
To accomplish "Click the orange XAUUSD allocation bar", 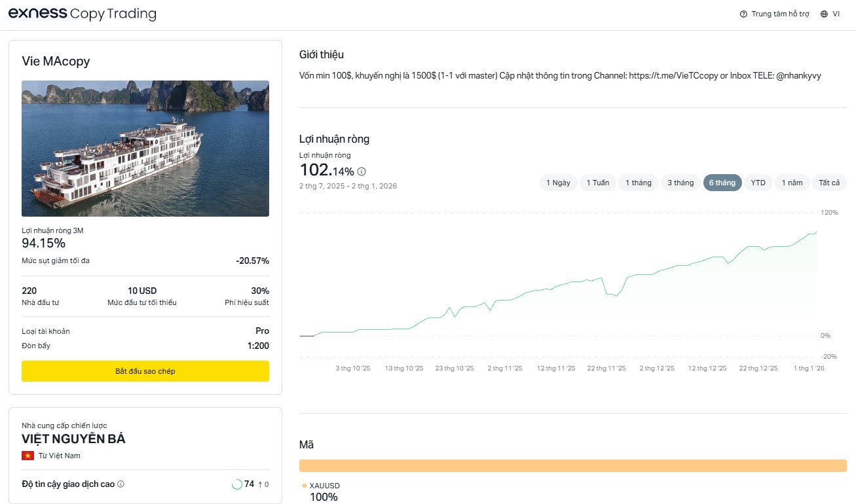I will (572, 465).
